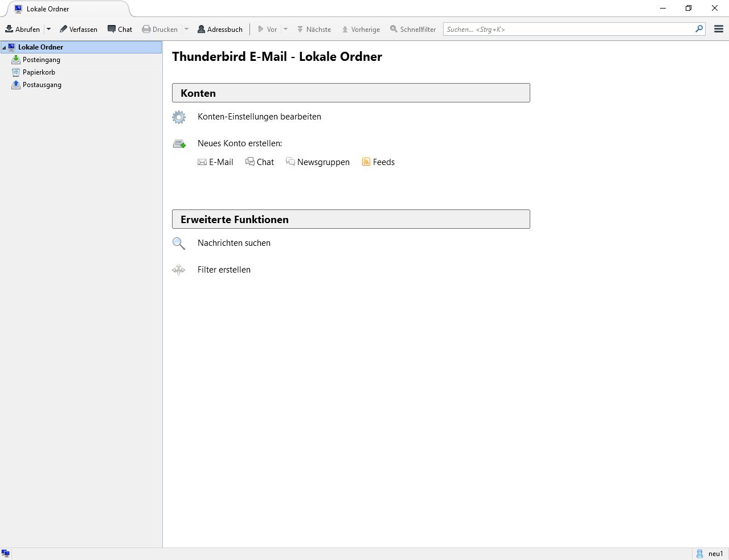Toggle the Schnellfilter bar
Viewport: 729px width, 560px height.
pos(413,29)
